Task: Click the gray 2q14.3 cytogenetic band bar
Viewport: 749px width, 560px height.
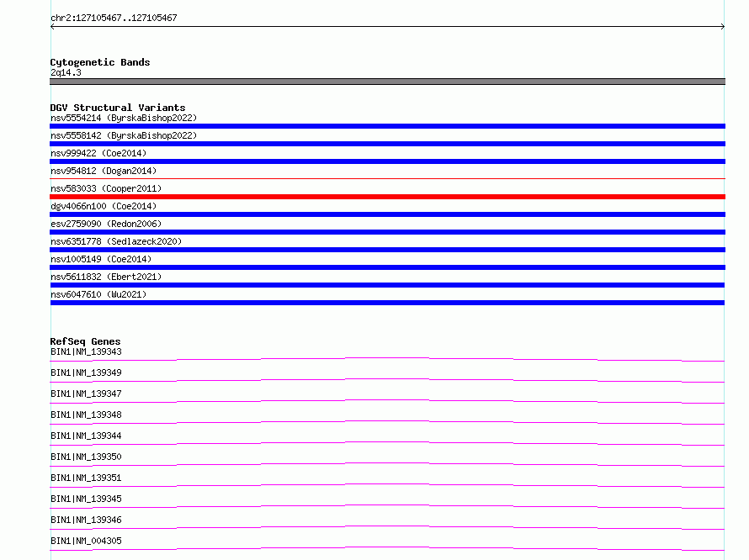Action: pos(387,82)
